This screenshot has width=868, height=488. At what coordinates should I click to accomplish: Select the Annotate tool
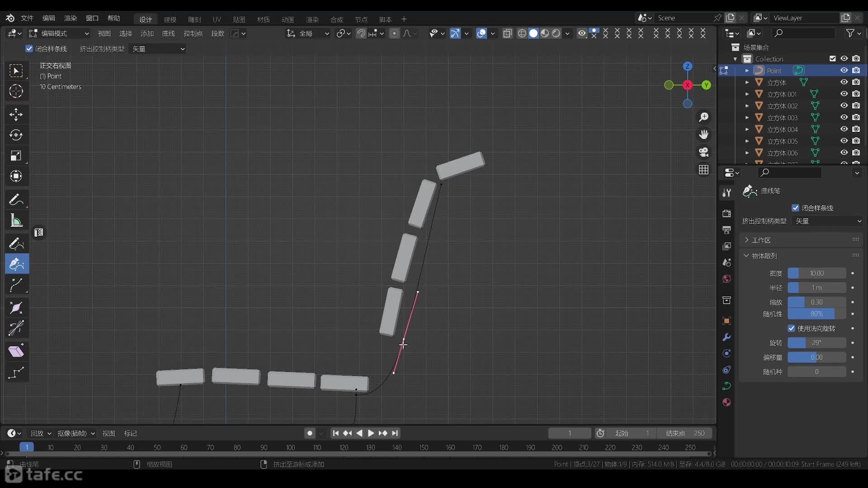coord(16,200)
